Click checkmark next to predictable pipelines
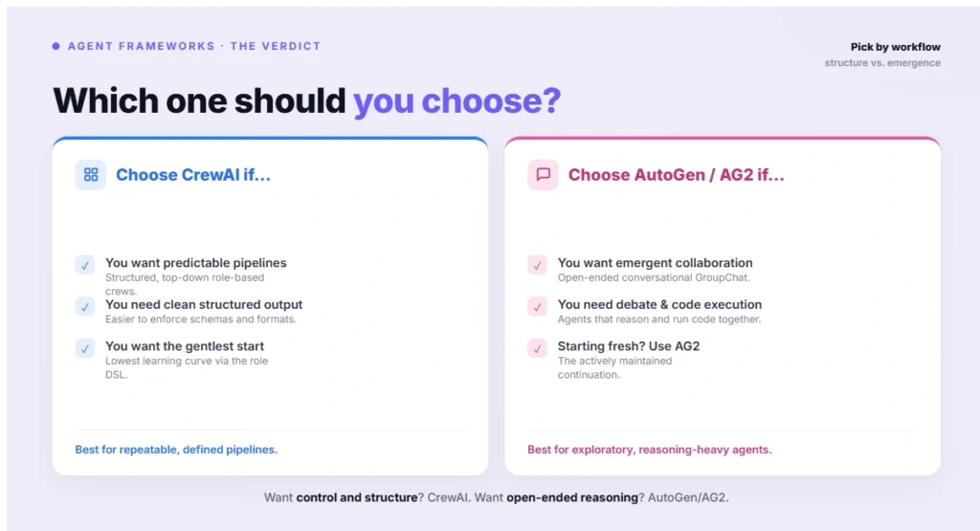980x531 pixels. point(85,265)
